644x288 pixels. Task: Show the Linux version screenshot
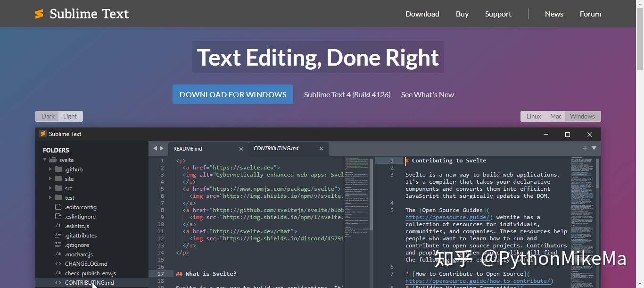[x=534, y=116]
